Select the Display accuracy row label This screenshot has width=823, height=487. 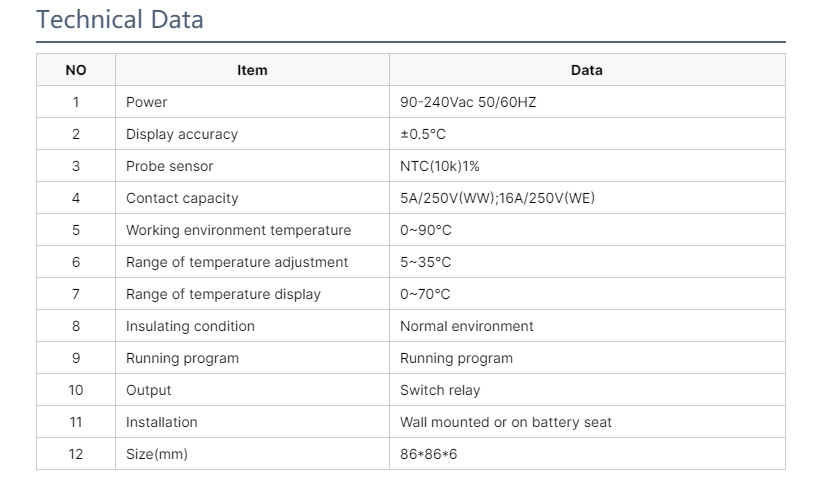(182, 134)
